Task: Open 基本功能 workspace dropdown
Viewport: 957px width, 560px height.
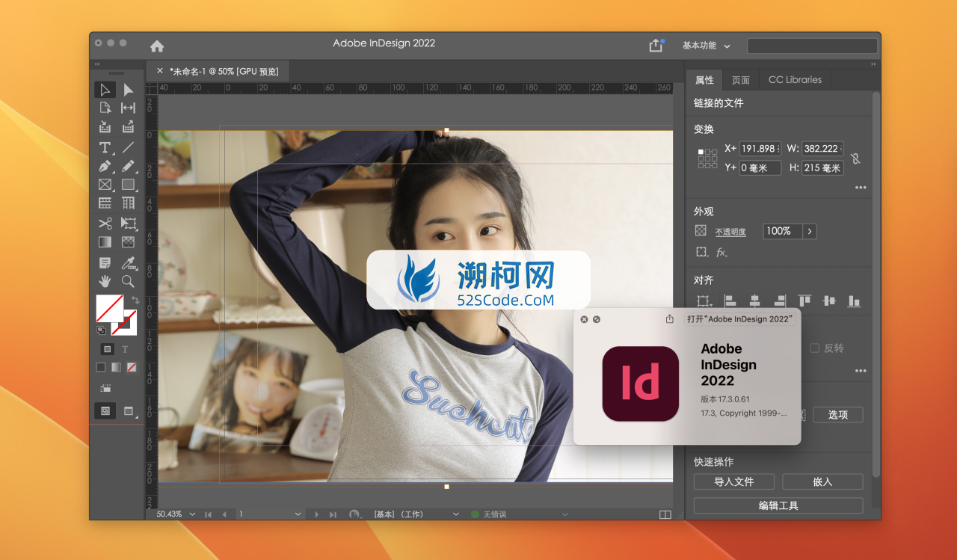Action: [706, 46]
